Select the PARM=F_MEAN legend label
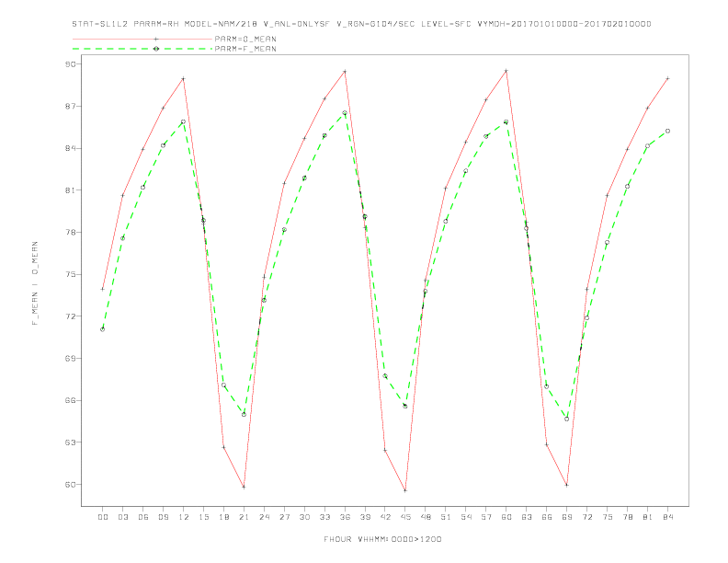 [245, 49]
